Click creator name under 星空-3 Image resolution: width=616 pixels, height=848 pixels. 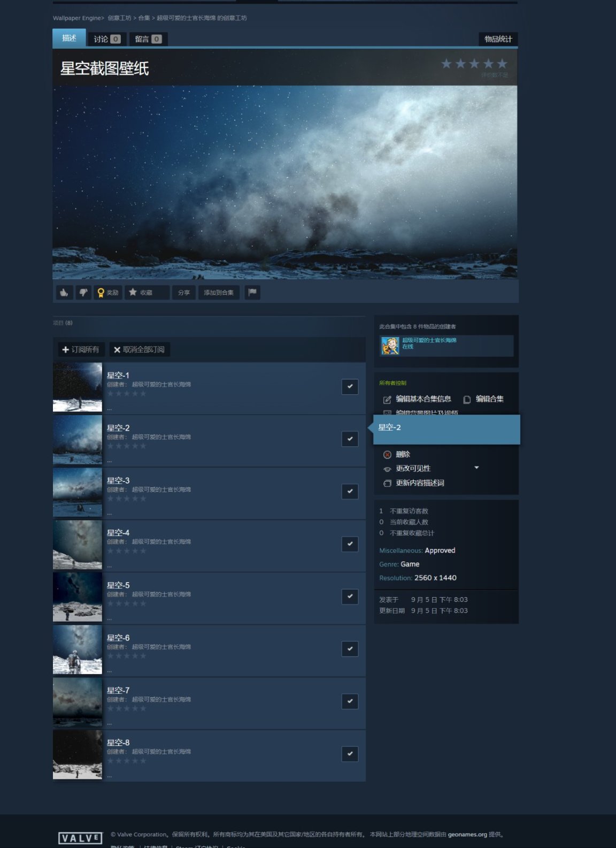click(161, 490)
